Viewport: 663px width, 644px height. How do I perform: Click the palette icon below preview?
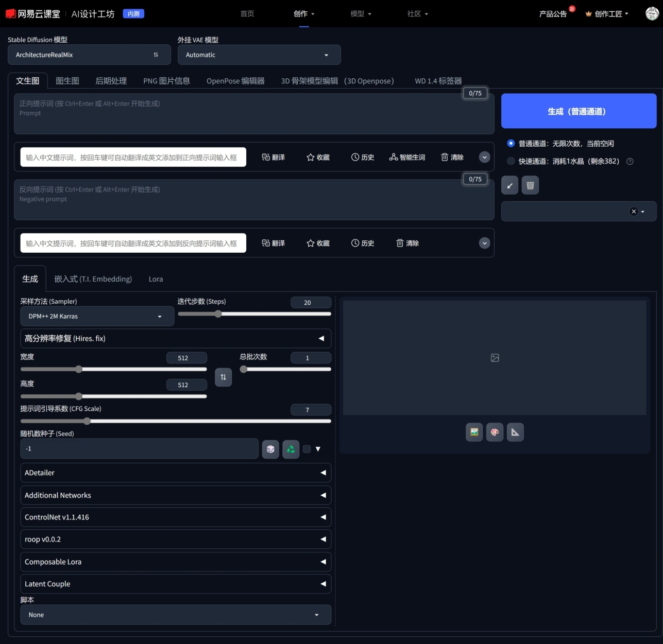495,432
